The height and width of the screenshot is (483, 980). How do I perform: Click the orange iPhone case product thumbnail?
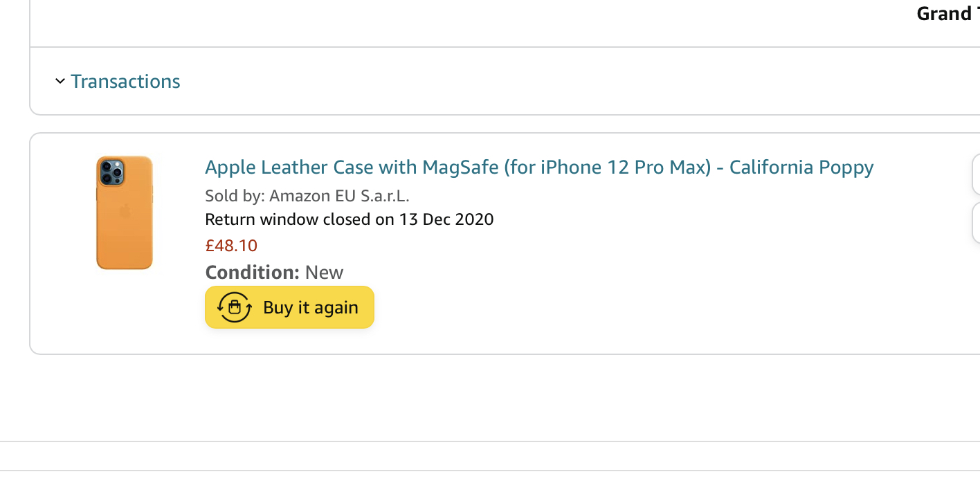pos(125,212)
